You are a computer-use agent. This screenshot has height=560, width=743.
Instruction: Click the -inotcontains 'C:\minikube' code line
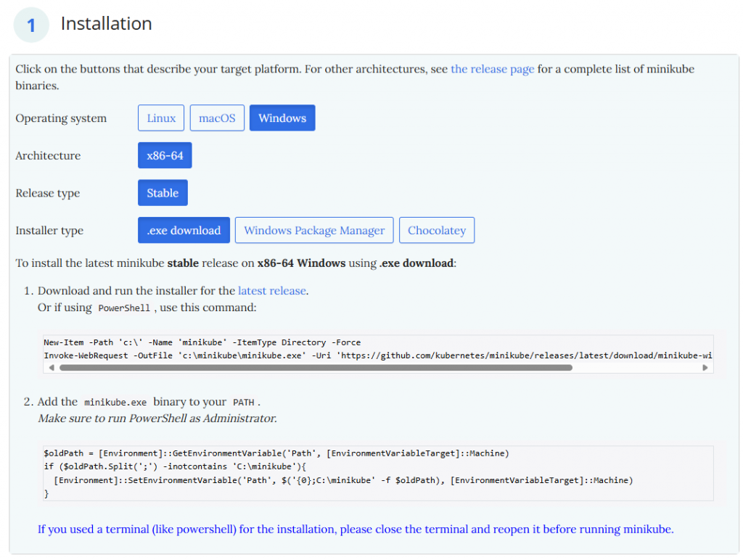pyautogui.click(x=175, y=466)
